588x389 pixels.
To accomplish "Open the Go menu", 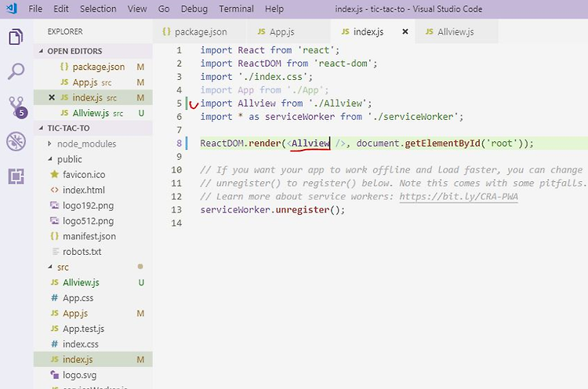I will pos(164,9).
